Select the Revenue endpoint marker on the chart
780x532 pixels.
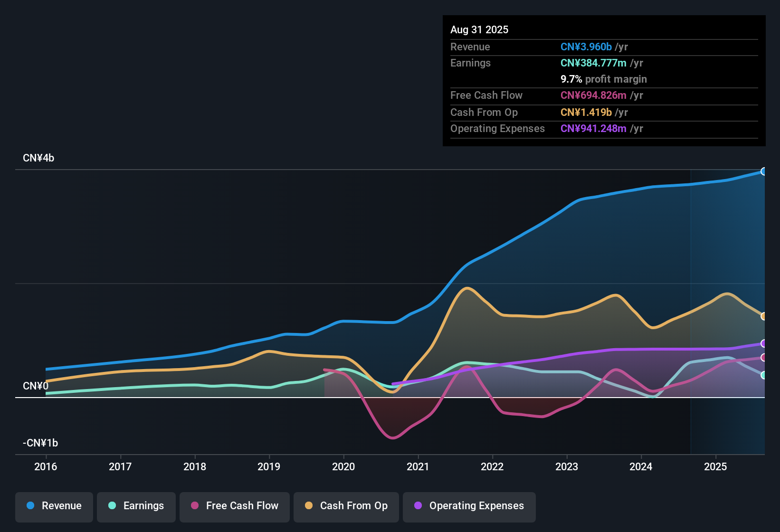764,171
